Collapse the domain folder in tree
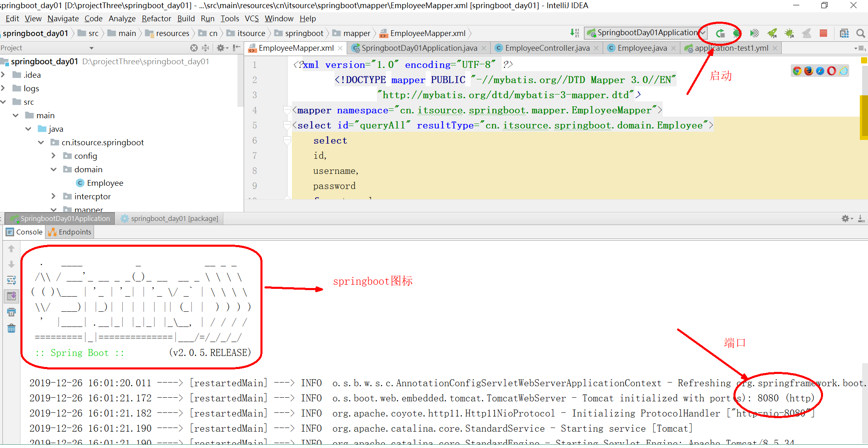 [54, 169]
